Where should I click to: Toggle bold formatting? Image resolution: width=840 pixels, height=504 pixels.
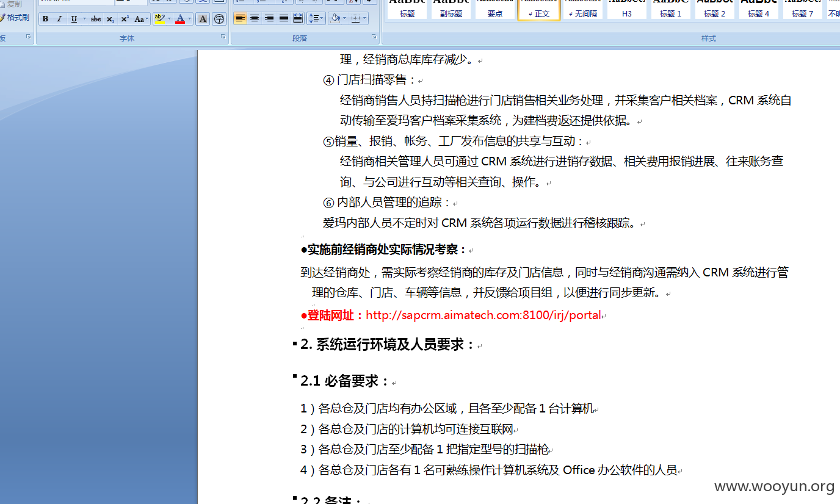45,19
